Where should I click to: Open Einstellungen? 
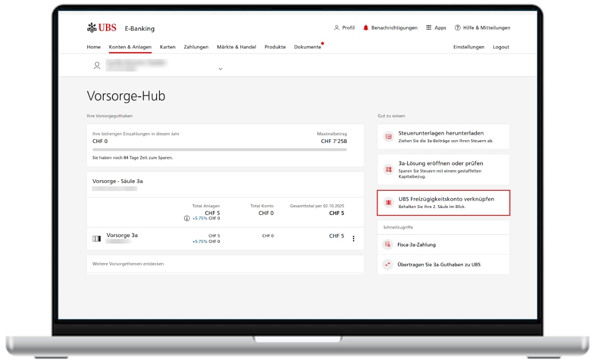469,47
